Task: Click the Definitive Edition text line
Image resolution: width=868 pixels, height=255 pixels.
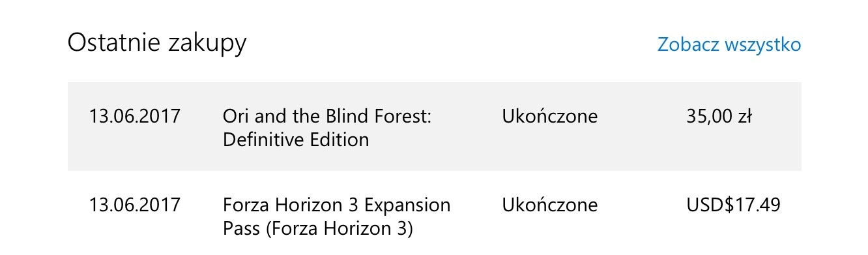Action: (296, 140)
